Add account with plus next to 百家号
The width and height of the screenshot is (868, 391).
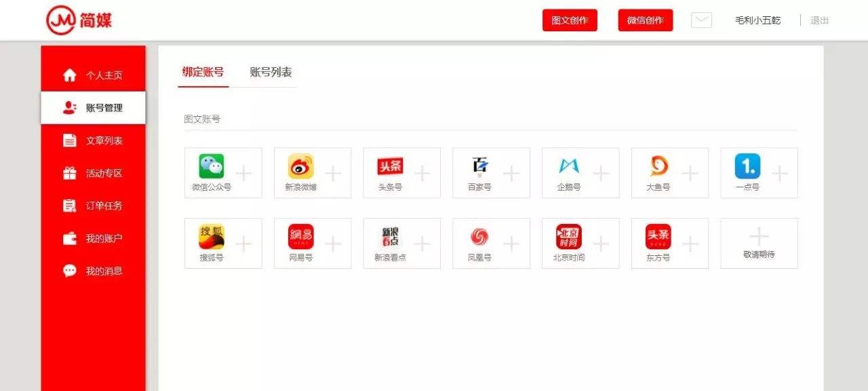[x=511, y=174]
